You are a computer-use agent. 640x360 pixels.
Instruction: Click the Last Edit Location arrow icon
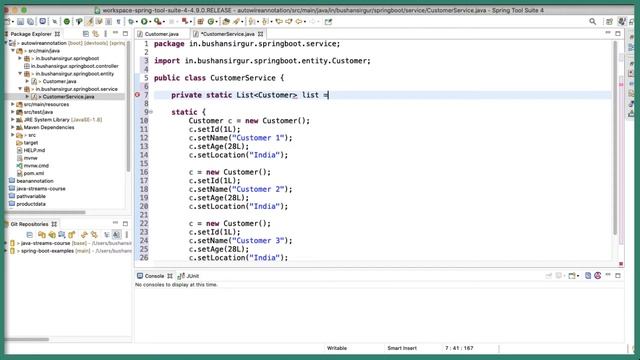(x=279, y=21)
